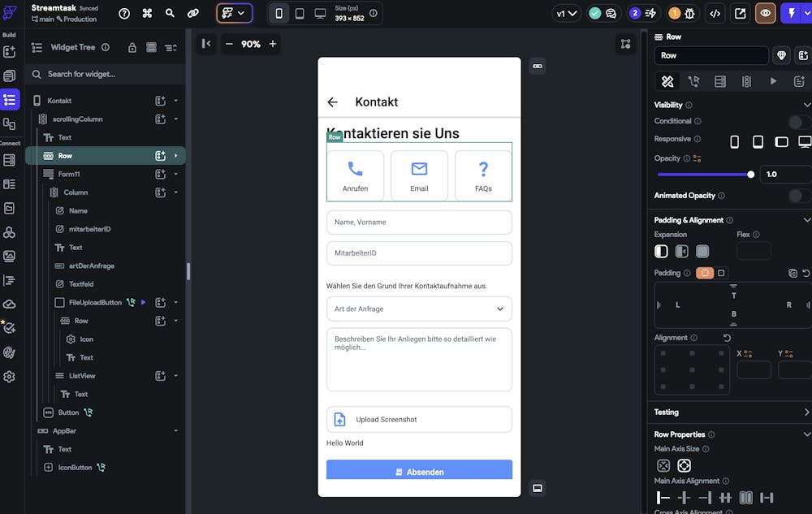This screenshot has height=514, width=812.
Task: Click the Row widget name field
Action: (711, 55)
